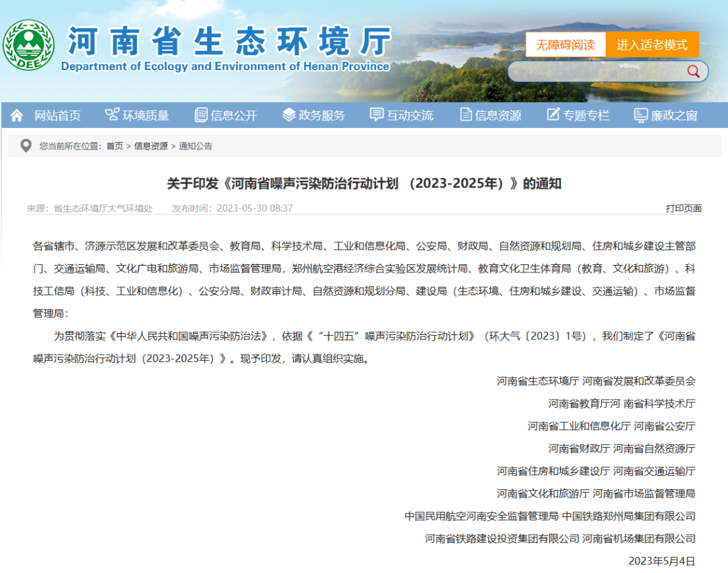Go to 首页 in the breadcrumb

pyautogui.click(x=115, y=146)
